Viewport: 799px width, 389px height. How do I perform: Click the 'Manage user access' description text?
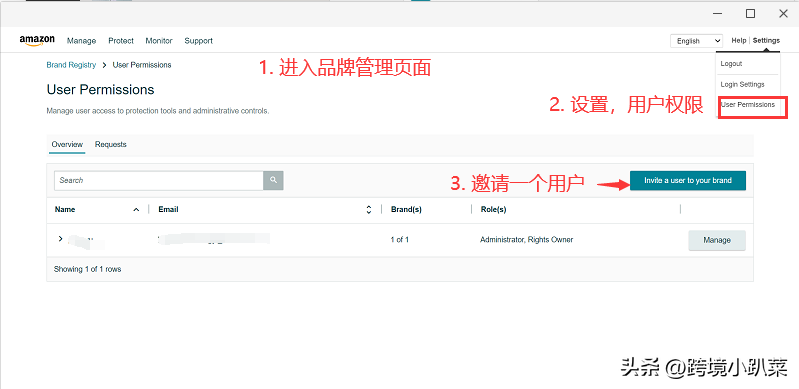click(x=158, y=111)
